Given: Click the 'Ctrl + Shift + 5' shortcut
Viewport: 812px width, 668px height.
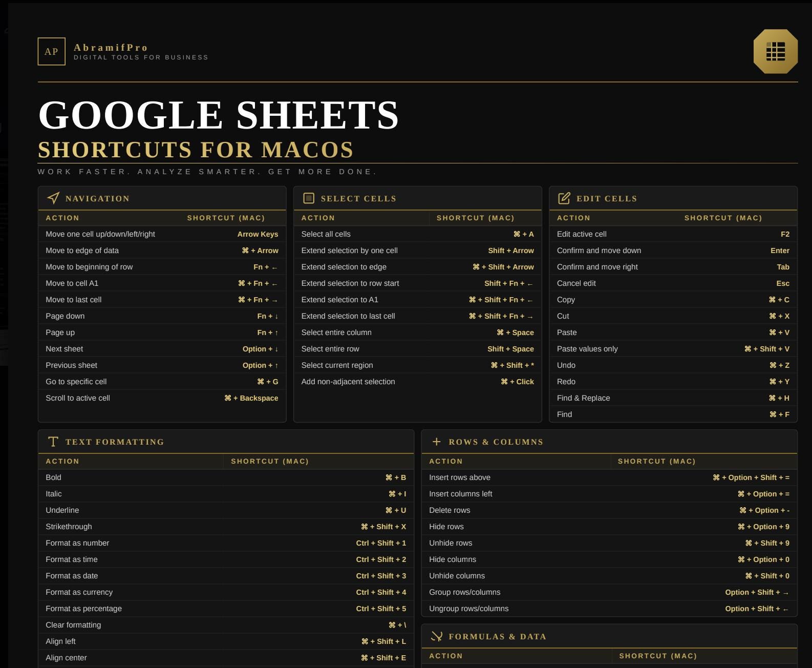Looking at the screenshot, I should (x=381, y=609).
